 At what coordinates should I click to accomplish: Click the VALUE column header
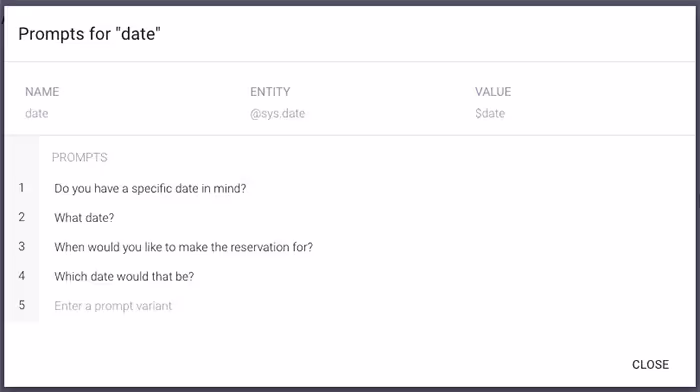pos(493,92)
